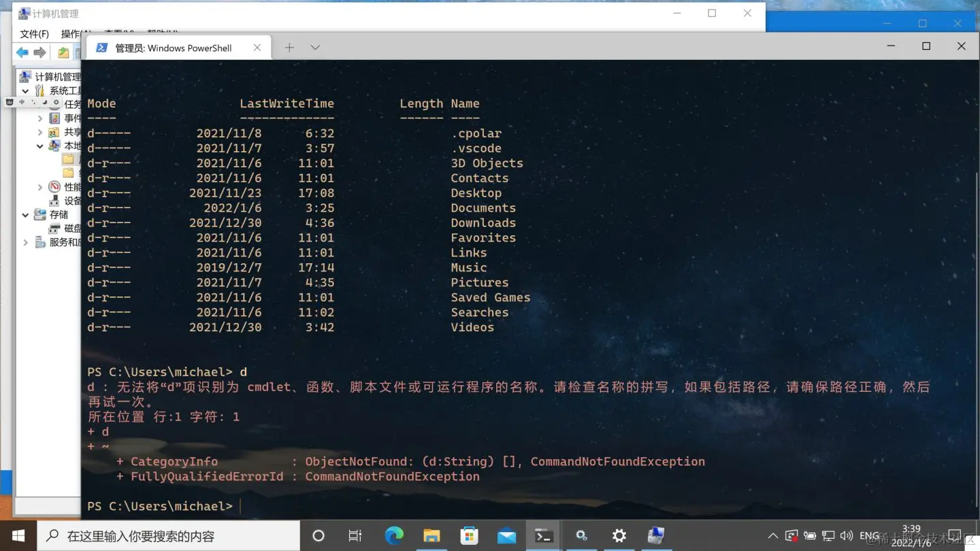Switch ENG input language in tray
This screenshot has width=980, height=551.
(869, 536)
